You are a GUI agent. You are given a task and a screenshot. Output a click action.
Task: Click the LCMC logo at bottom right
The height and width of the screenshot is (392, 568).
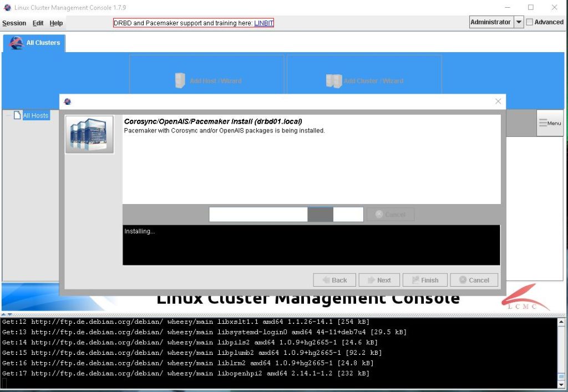(525, 298)
